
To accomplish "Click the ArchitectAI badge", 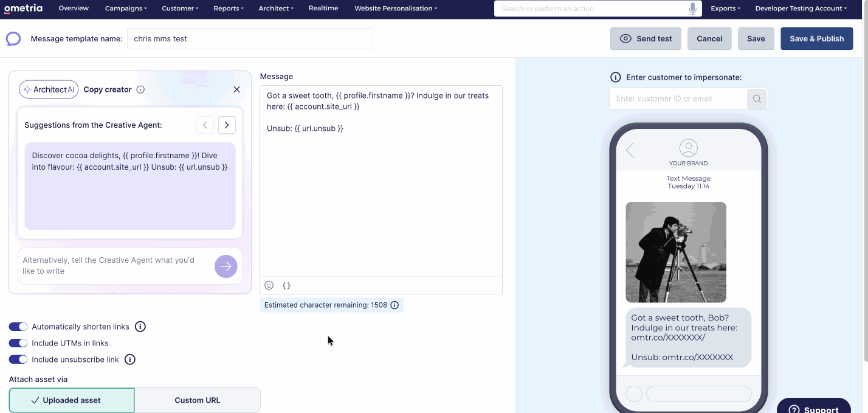I will pyautogui.click(x=49, y=89).
